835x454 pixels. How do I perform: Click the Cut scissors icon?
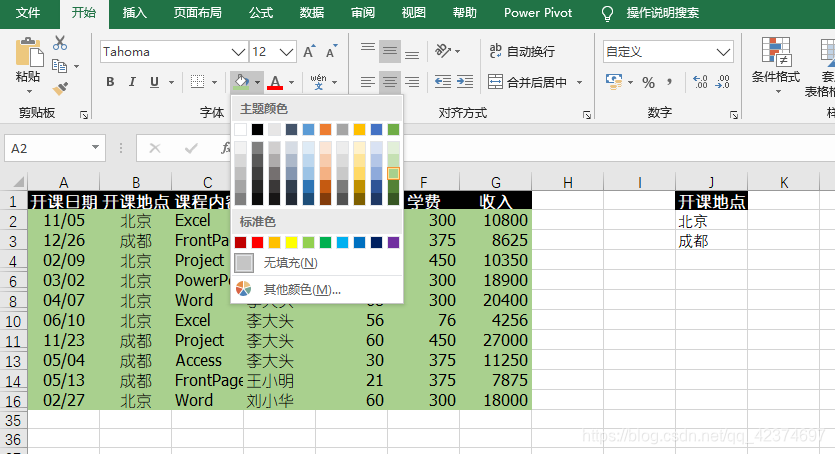[60, 43]
